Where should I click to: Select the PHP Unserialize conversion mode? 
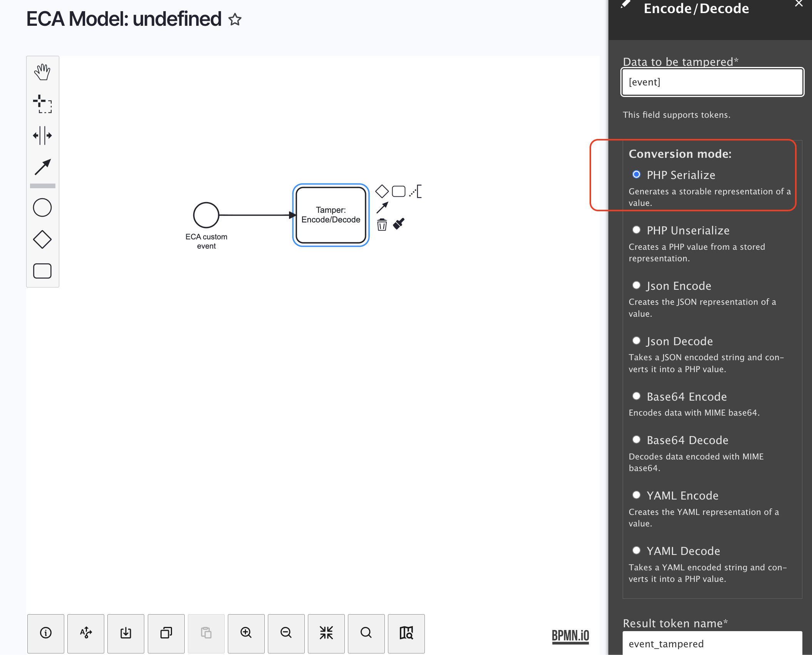point(637,230)
